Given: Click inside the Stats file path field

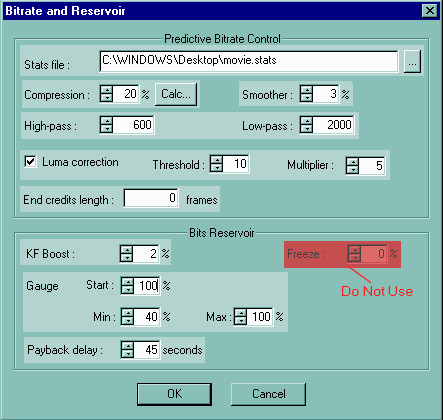Looking at the screenshot, I should tap(249, 61).
